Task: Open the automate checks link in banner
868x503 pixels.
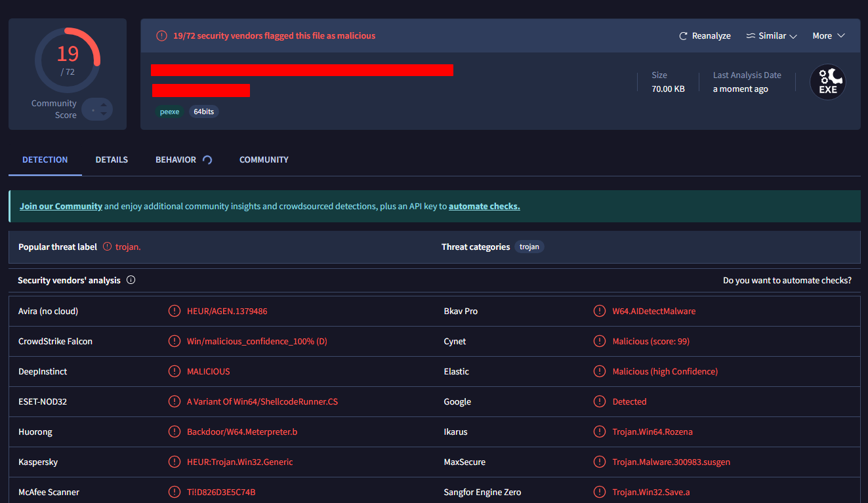Action: 484,206
